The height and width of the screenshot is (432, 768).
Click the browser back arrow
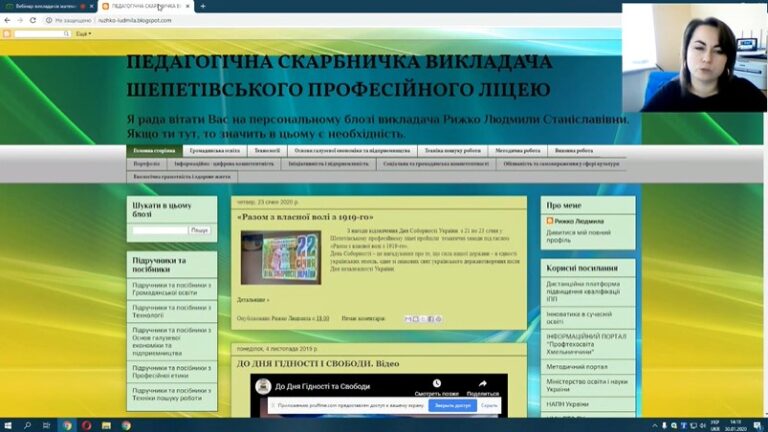(x=7, y=20)
